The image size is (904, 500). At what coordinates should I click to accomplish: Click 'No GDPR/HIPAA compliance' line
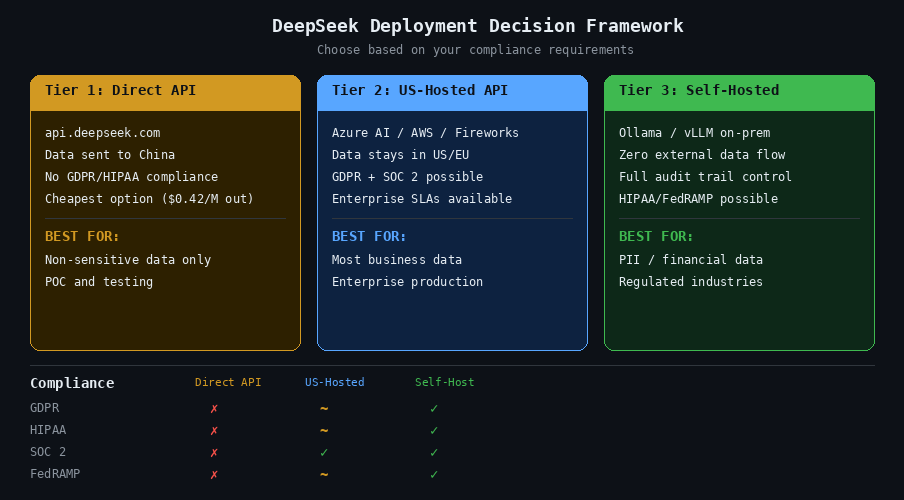[131, 176]
